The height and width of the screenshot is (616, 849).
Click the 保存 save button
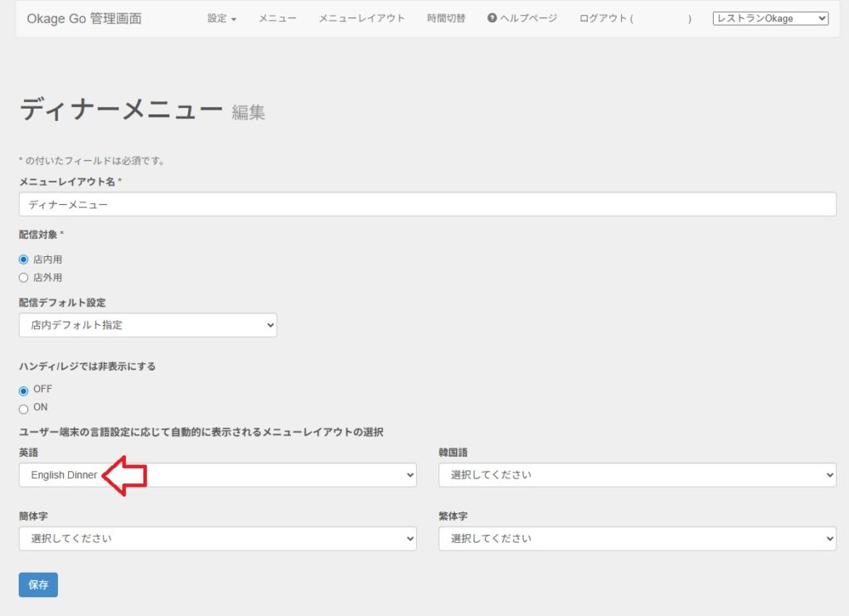coord(38,584)
